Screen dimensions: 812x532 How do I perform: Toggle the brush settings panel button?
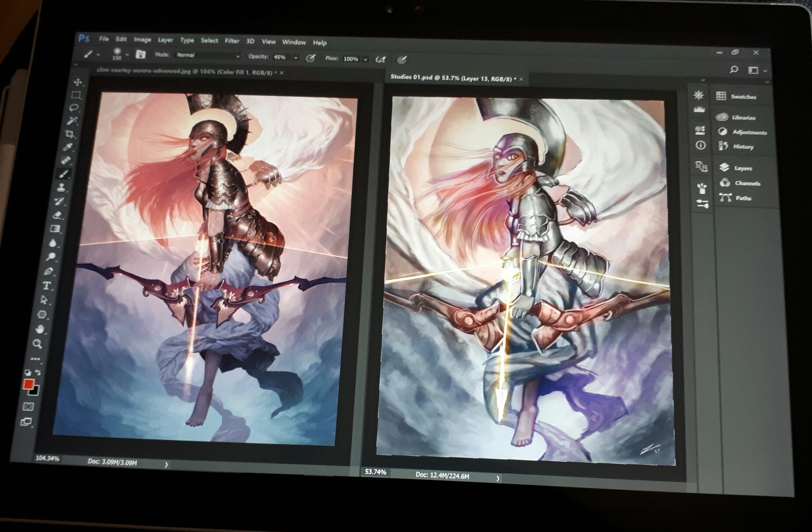140,55
